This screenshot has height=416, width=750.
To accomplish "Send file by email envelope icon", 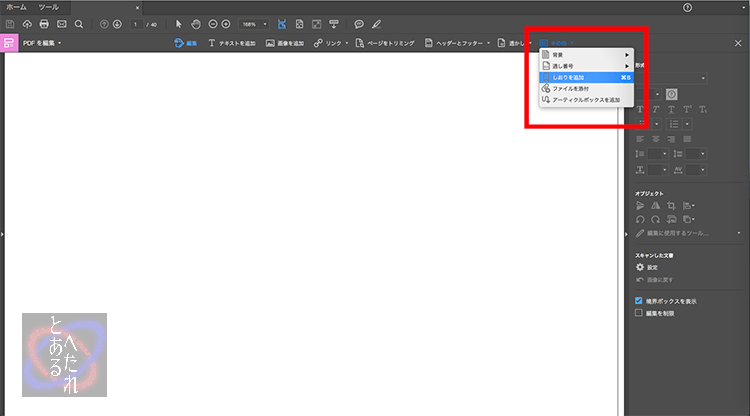I will pos(61,23).
